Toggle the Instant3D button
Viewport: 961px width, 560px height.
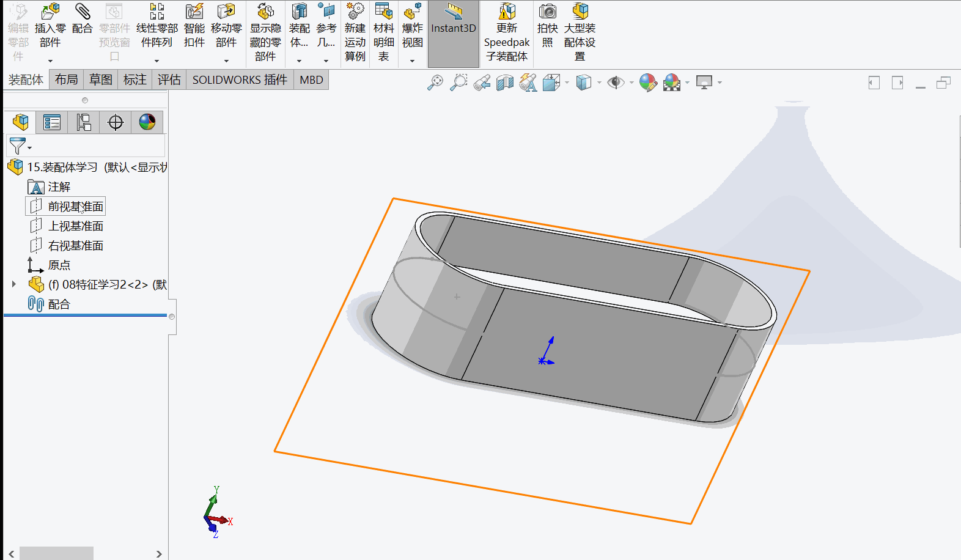pos(454,33)
